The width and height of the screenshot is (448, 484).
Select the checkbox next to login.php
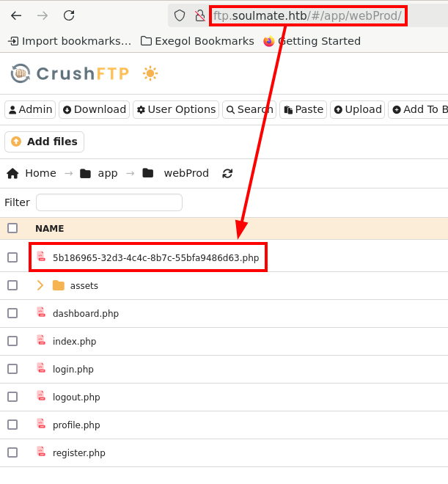(12, 369)
